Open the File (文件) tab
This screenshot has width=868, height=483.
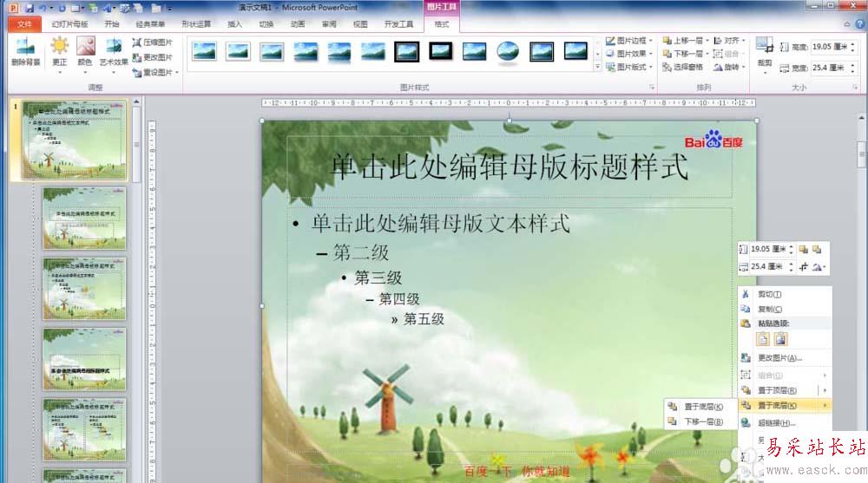(x=24, y=24)
